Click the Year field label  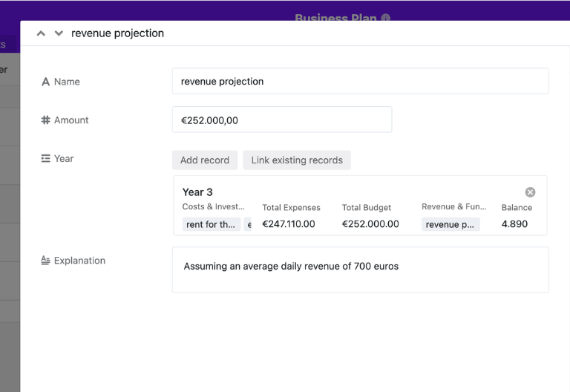click(64, 159)
